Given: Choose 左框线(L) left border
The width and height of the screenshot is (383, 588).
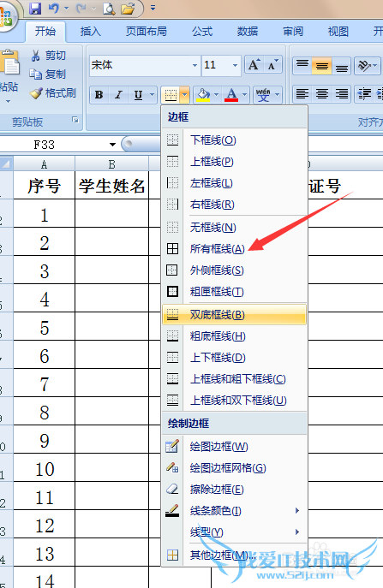Looking at the screenshot, I should coord(235,183).
